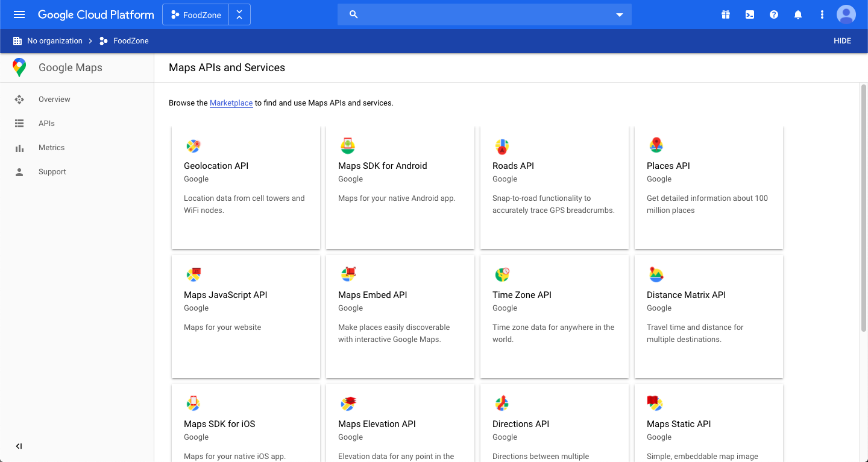Image resolution: width=868 pixels, height=462 pixels.
Task: Click the Overview sidebar icon
Action: pyautogui.click(x=19, y=100)
